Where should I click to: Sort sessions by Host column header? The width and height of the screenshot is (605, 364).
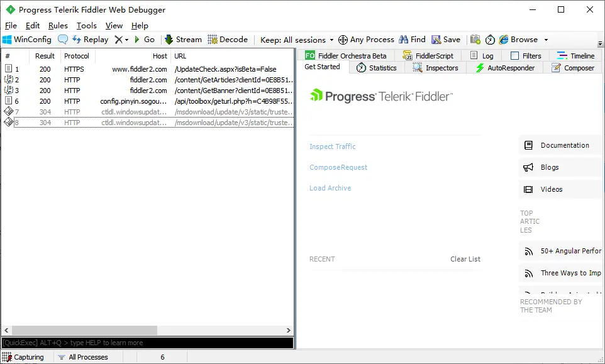coord(133,56)
